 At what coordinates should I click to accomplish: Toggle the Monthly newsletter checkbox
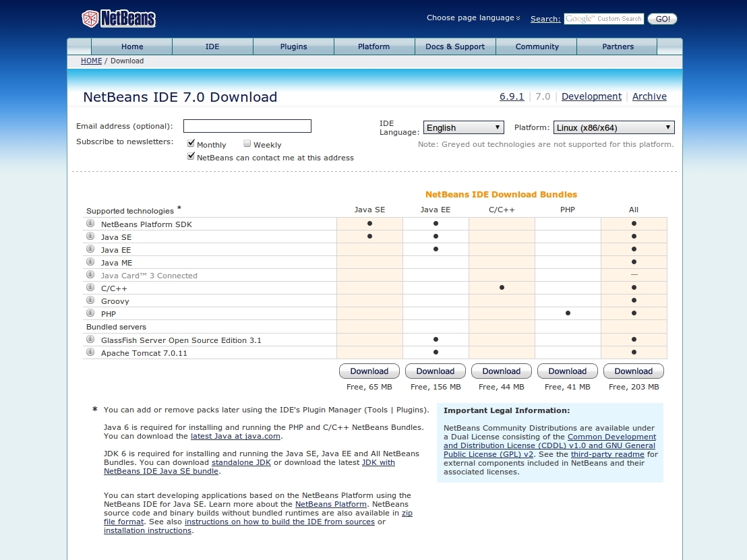[x=191, y=143]
